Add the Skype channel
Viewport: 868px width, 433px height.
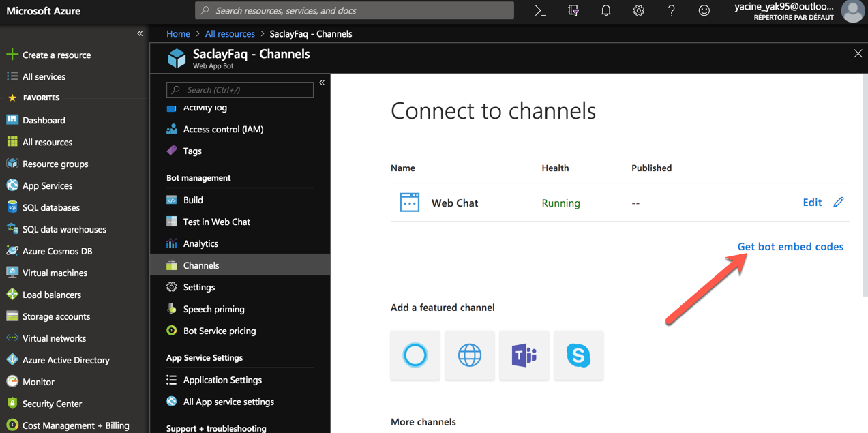click(579, 355)
